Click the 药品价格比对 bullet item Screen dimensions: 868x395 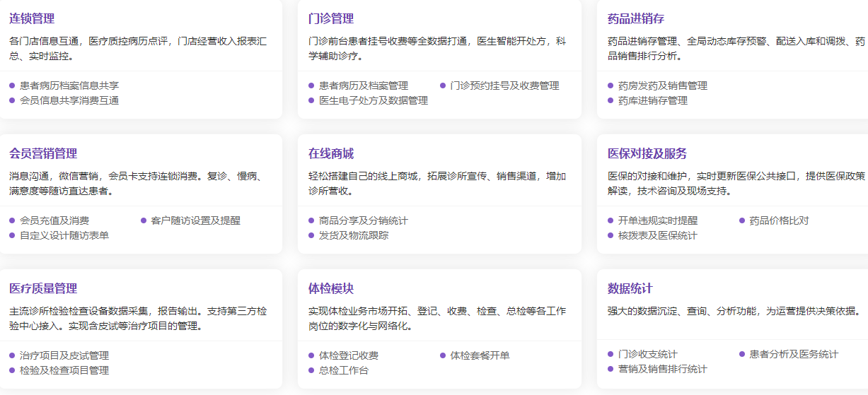(779, 220)
